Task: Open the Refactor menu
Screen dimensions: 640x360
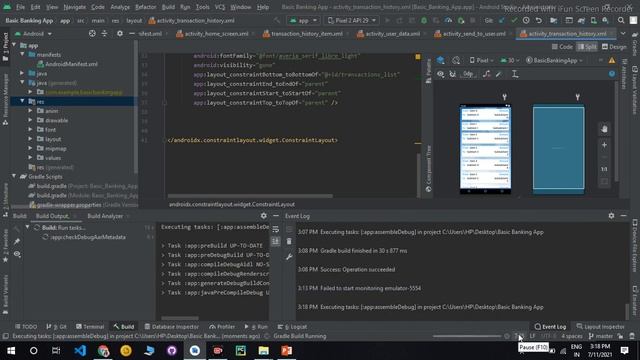Action: coord(146,7)
